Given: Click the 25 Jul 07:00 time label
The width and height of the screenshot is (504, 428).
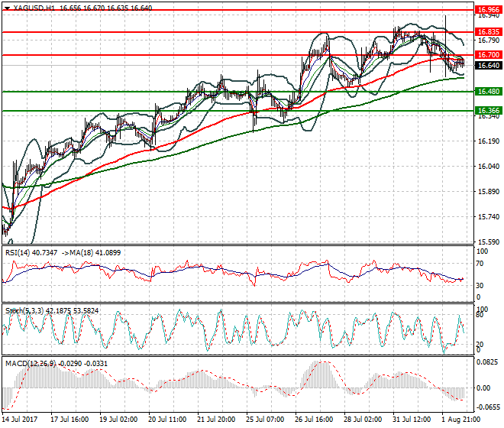Looking at the screenshot, I should click(265, 420).
